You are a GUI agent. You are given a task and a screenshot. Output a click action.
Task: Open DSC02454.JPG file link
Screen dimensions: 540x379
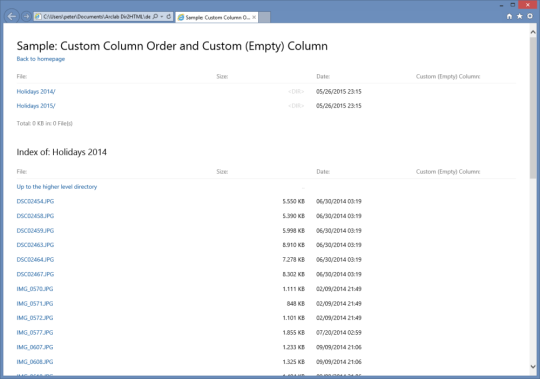[35, 201]
